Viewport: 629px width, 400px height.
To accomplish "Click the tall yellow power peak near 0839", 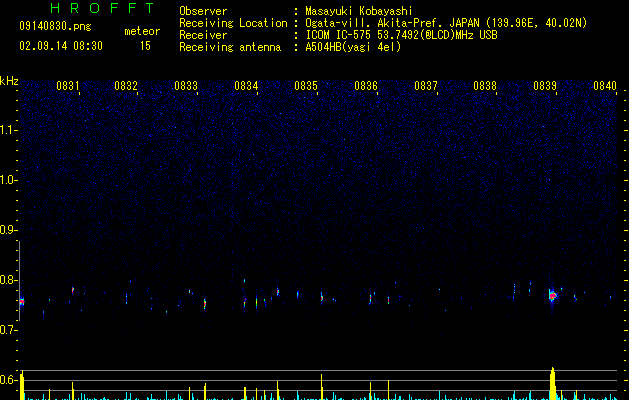I will coord(552,384).
